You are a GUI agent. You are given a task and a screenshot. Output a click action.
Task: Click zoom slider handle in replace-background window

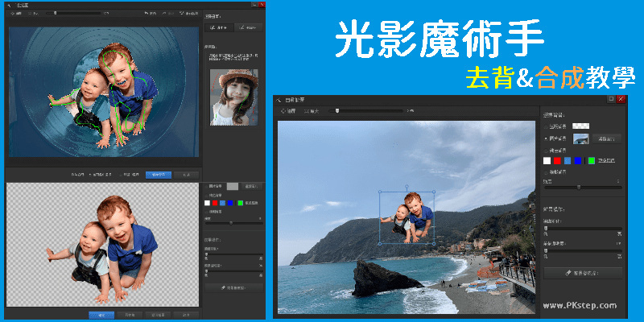(337, 110)
